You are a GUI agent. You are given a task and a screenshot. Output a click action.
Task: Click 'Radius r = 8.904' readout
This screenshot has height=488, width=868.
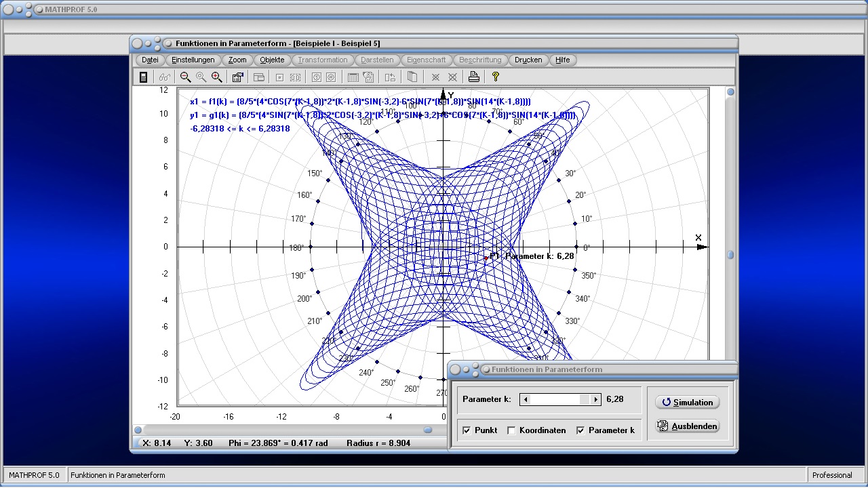click(378, 443)
